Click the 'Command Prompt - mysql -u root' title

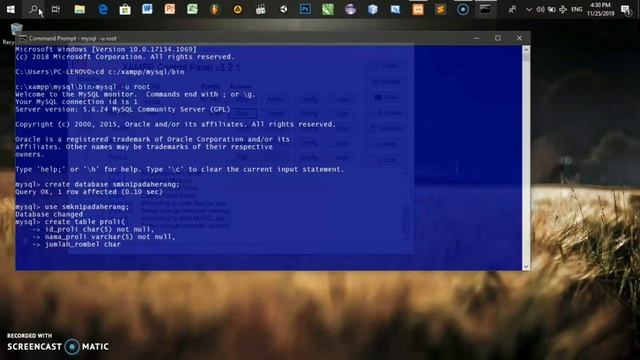coord(73,38)
